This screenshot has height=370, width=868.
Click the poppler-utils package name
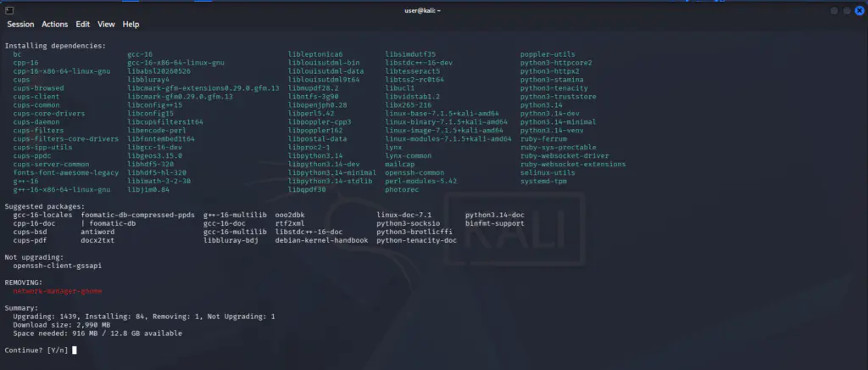[x=548, y=54]
